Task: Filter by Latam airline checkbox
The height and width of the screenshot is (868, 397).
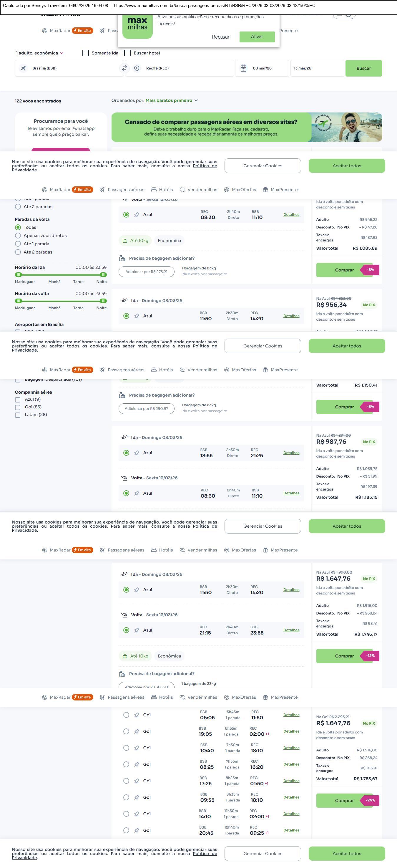Action: (x=18, y=415)
